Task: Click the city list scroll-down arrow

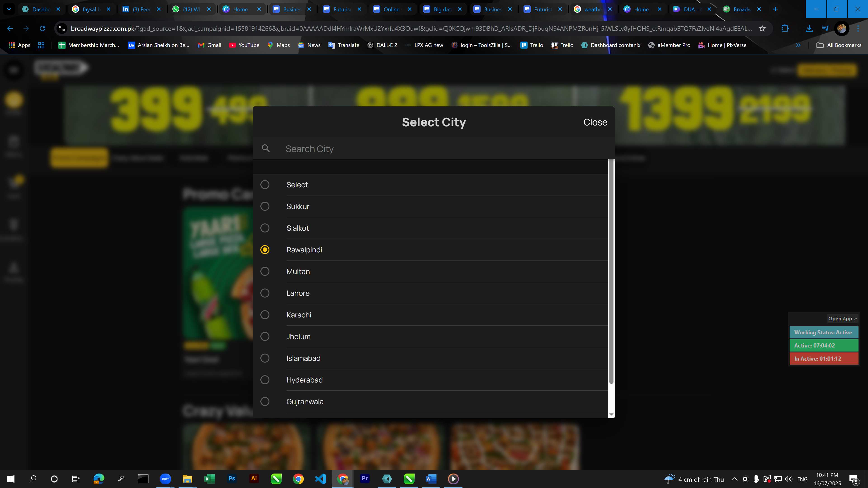Action: click(x=611, y=415)
